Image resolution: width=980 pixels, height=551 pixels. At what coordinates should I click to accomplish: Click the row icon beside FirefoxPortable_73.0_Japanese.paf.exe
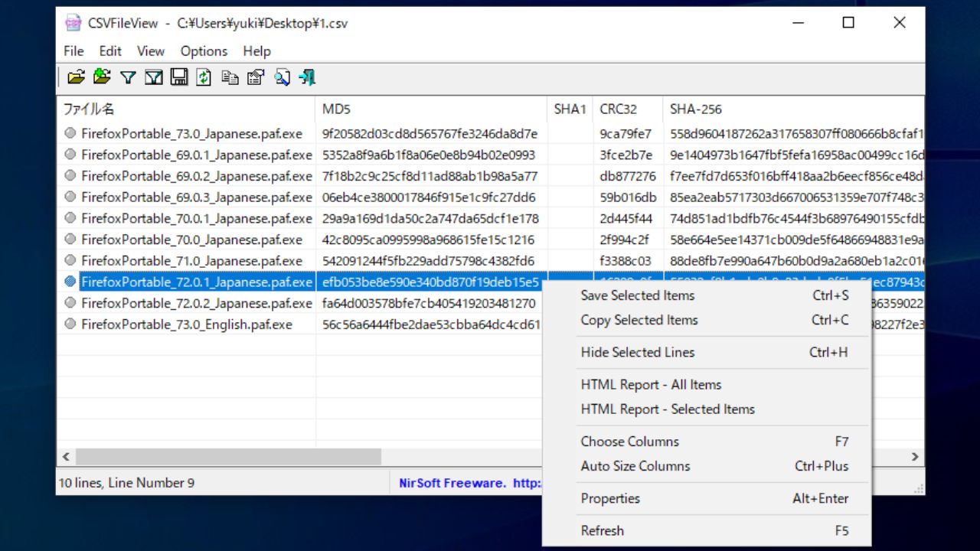click(70, 133)
